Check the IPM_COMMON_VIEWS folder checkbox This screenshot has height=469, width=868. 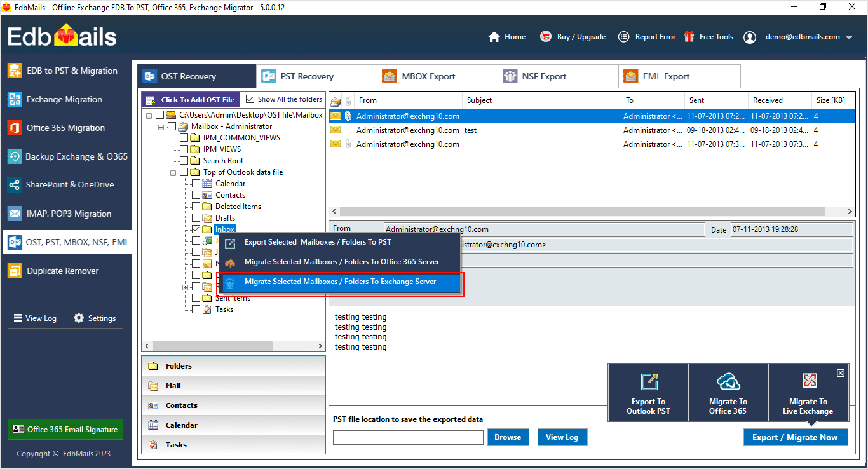(x=184, y=138)
